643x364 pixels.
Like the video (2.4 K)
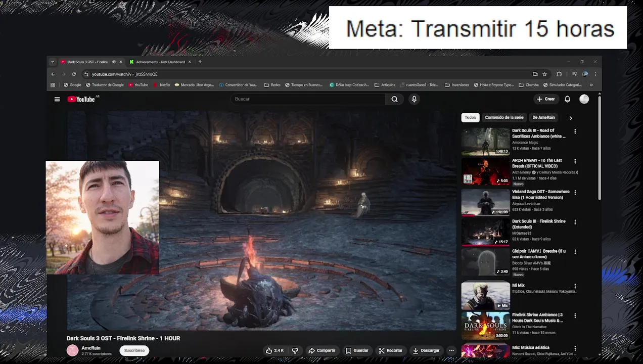pos(274,350)
